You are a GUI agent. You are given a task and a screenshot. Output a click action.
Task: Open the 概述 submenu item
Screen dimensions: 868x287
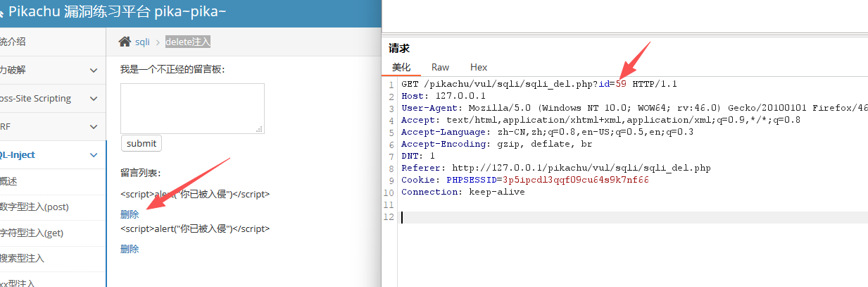(53, 181)
